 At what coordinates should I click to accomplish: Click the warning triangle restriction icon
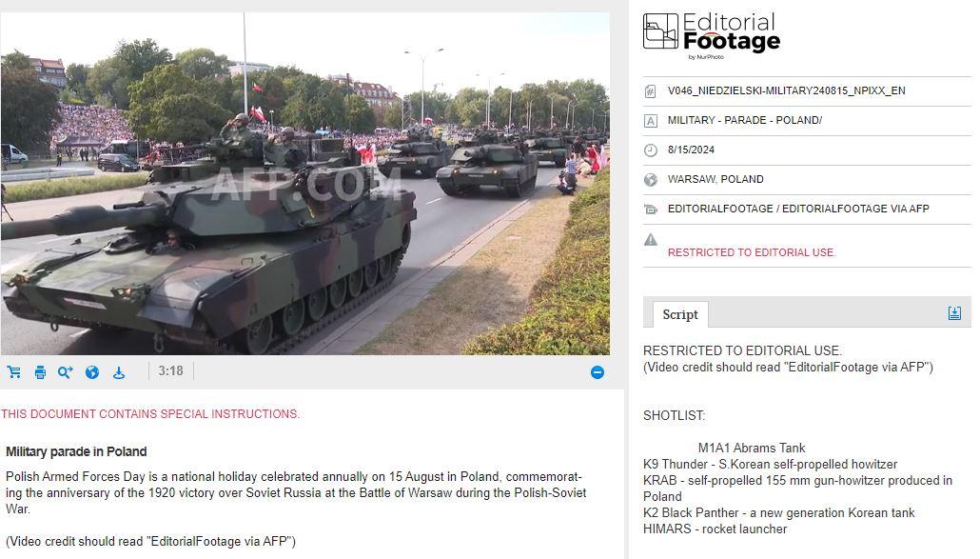pyautogui.click(x=651, y=239)
